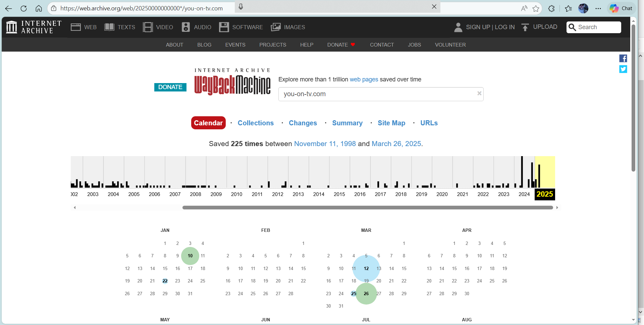This screenshot has height=325, width=644.
Task: Click the Facebook share icon
Action: point(623,58)
